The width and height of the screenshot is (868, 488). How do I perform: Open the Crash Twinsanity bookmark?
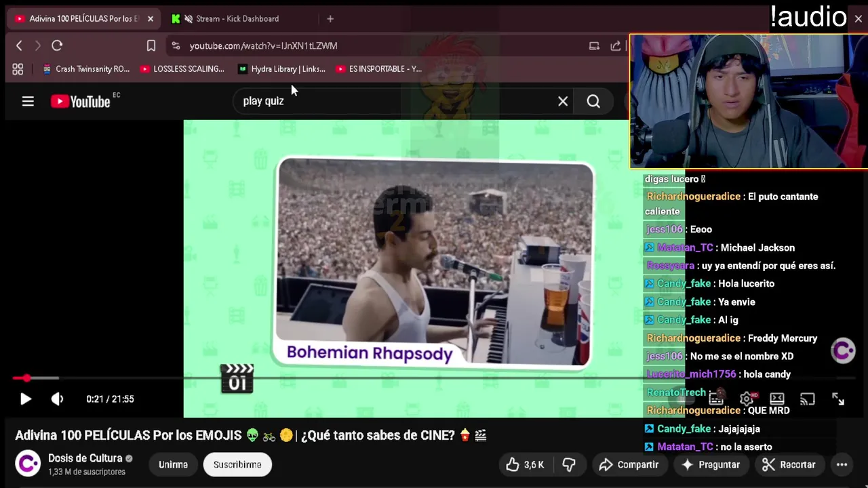pos(86,68)
